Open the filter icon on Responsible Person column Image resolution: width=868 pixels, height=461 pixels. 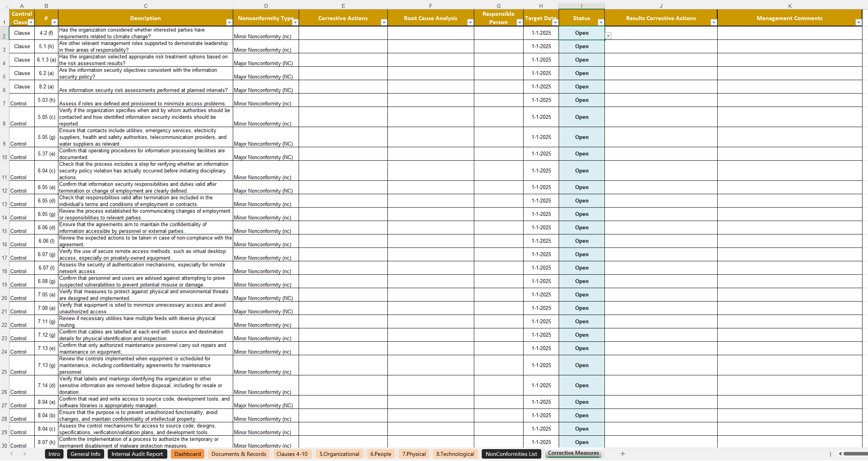pos(520,22)
